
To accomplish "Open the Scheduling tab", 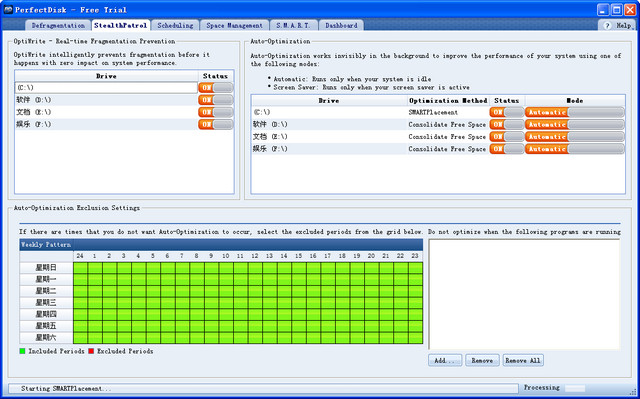I will pyautogui.click(x=175, y=25).
